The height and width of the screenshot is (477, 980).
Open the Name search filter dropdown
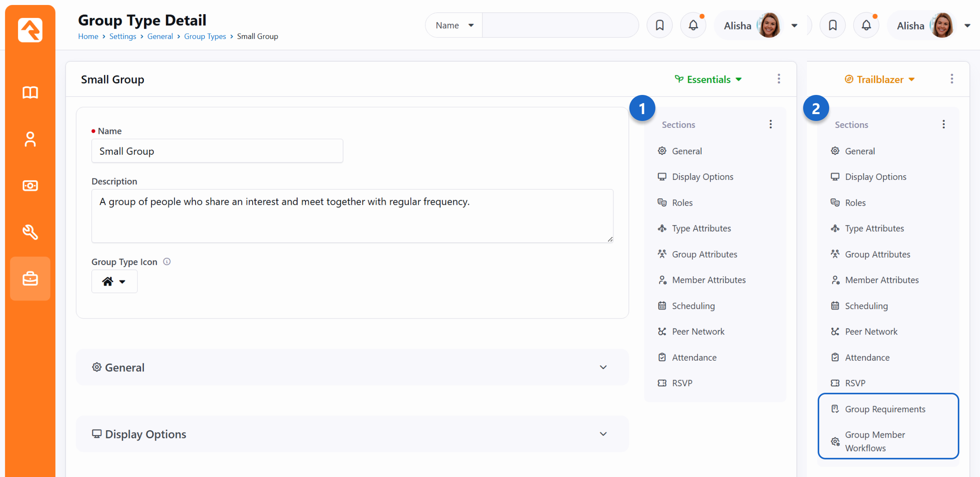(454, 26)
